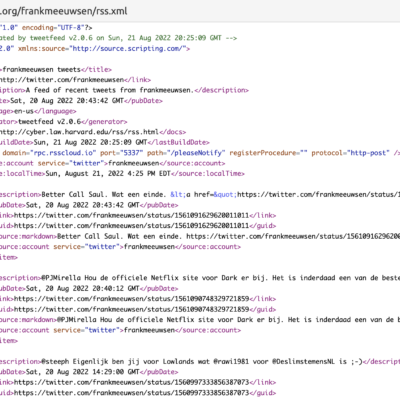Click the channel link http://twitter.com/frankmeeuwsen
The width and height of the screenshot is (400, 400).
(62, 80)
